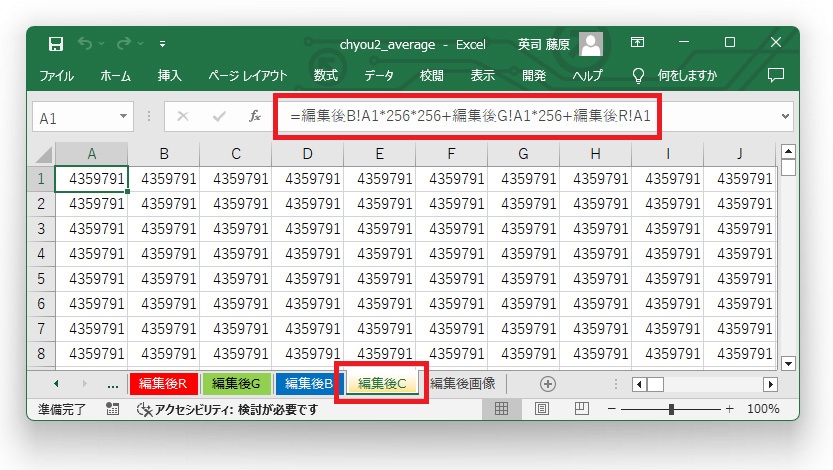Switch to Page Layout view icon
Viewport: 833px width, 470px height.
541,408
